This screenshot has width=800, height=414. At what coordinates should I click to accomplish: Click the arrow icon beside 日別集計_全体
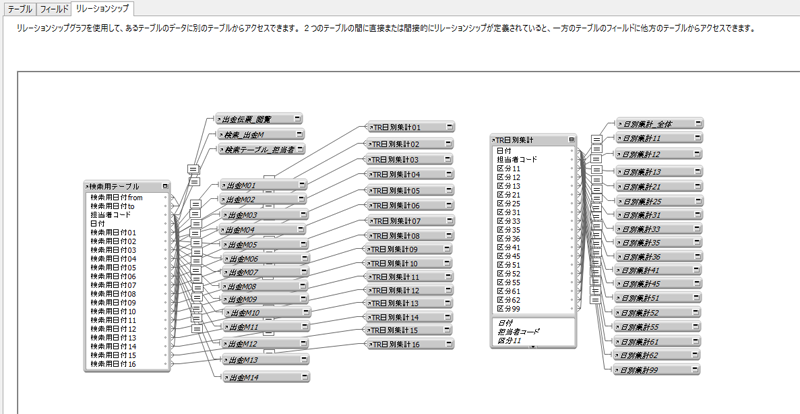[x=620, y=124]
